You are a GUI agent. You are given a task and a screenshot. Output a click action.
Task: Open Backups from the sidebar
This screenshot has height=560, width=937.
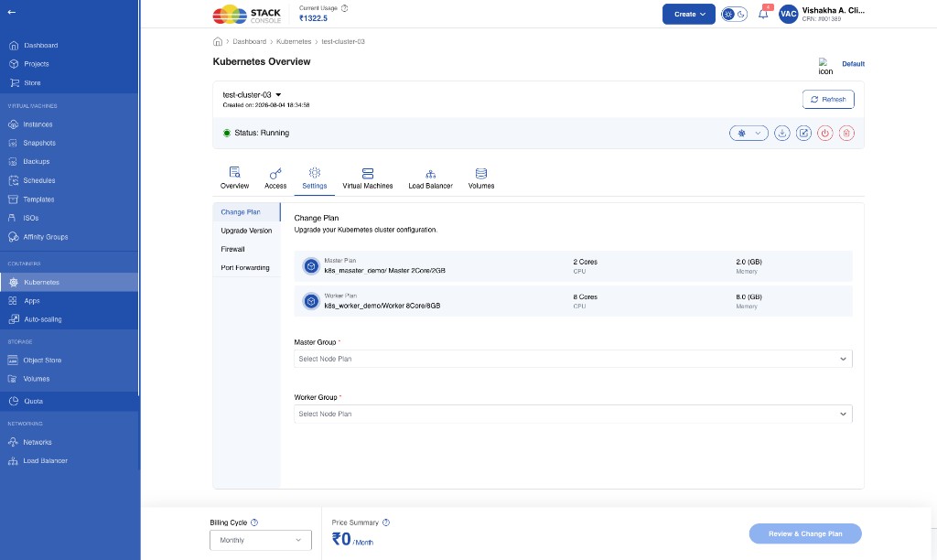tap(37, 161)
